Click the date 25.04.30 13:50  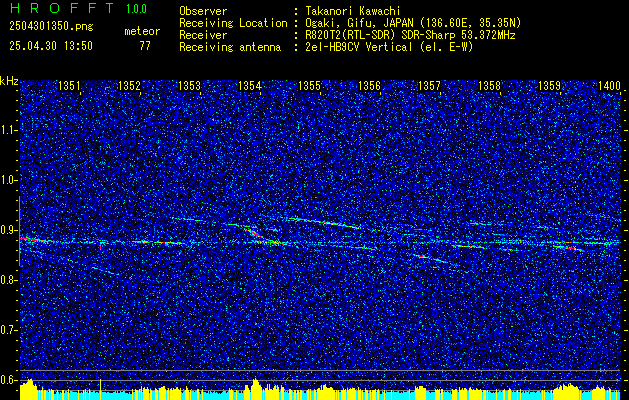click(x=51, y=46)
